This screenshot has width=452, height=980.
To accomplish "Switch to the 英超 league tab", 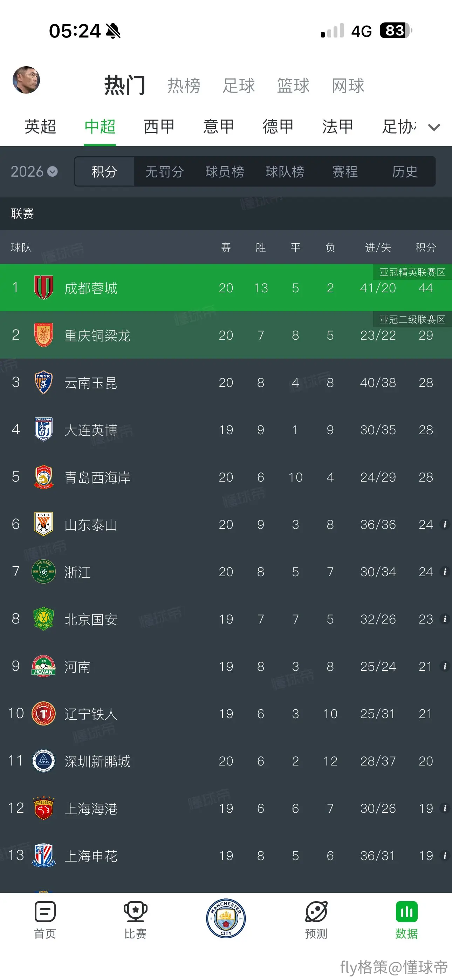I will click(40, 127).
